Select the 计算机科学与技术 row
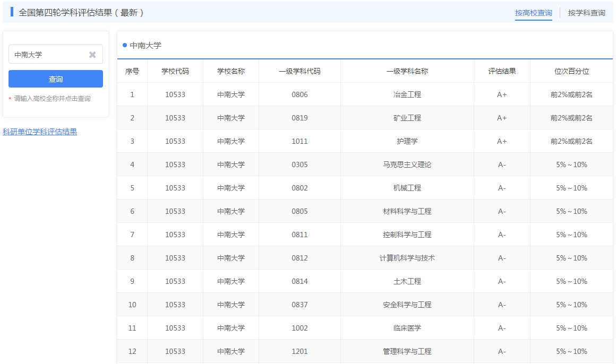 click(x=407, y=257)
